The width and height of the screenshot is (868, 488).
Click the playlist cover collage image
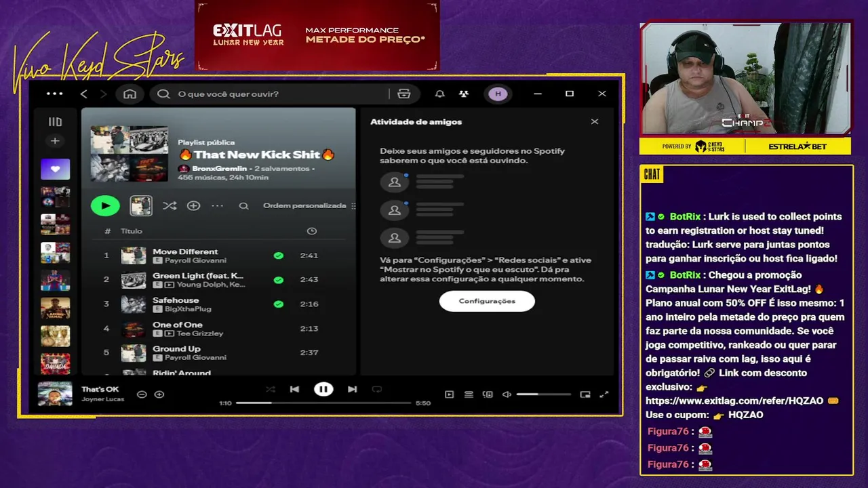[130, 153]
